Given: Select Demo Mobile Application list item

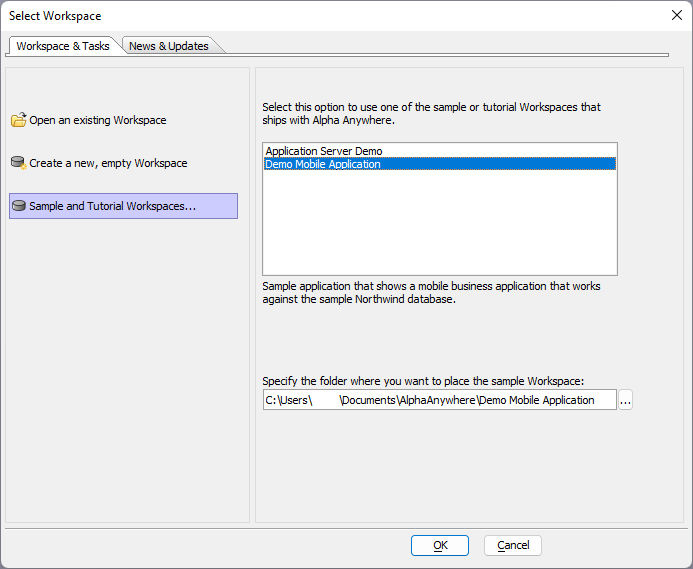Looking at the screenshot, I should click(440, 164).
